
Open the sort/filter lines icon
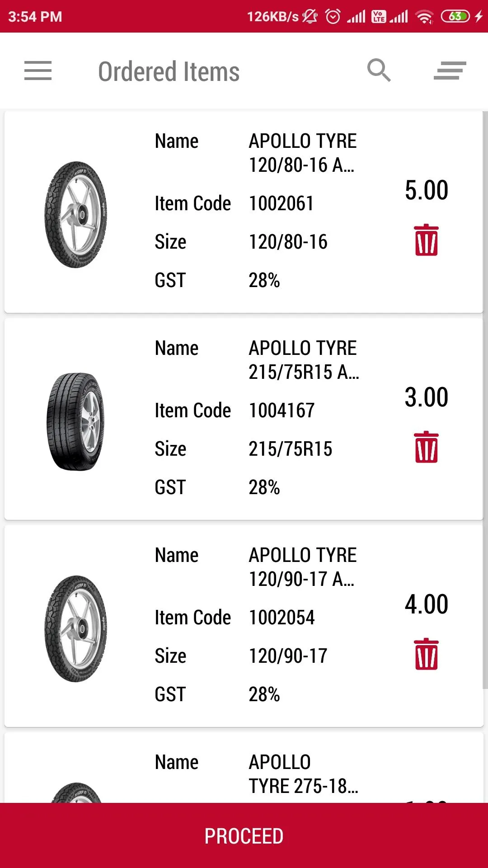450,71
